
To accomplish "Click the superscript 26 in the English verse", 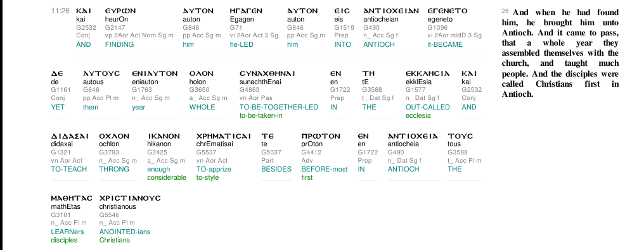I will 505,11.
